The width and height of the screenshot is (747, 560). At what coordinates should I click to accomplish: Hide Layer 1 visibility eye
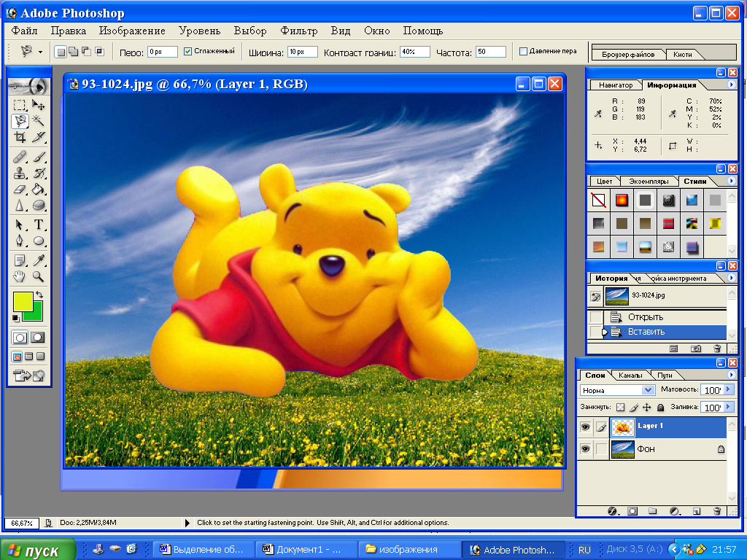(585, 427)
